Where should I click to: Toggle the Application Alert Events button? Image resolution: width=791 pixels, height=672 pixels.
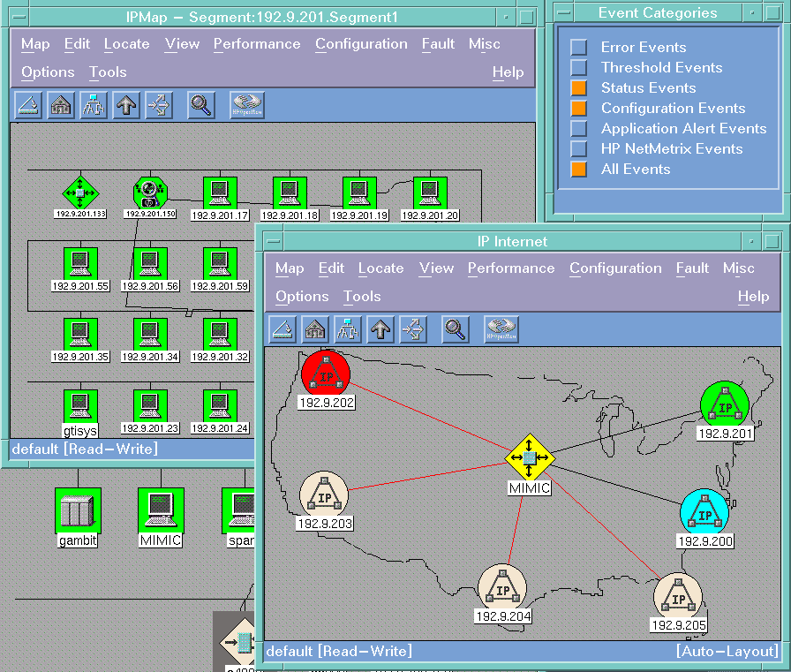pyautogui.click(x=578, y=128)
